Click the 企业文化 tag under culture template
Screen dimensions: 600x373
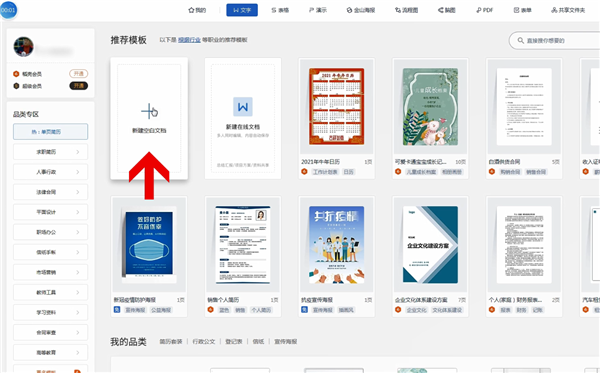point(416,310)
